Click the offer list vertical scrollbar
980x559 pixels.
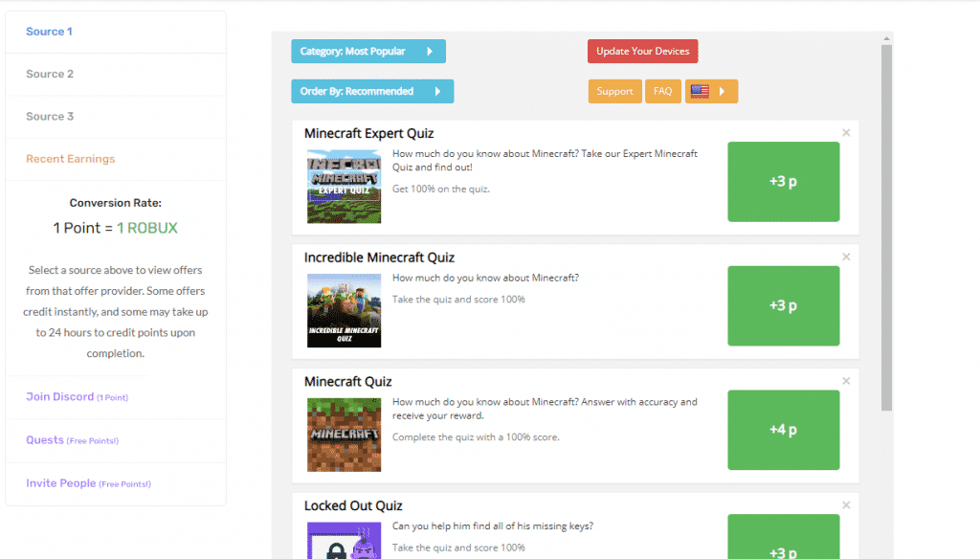(886, 230)
